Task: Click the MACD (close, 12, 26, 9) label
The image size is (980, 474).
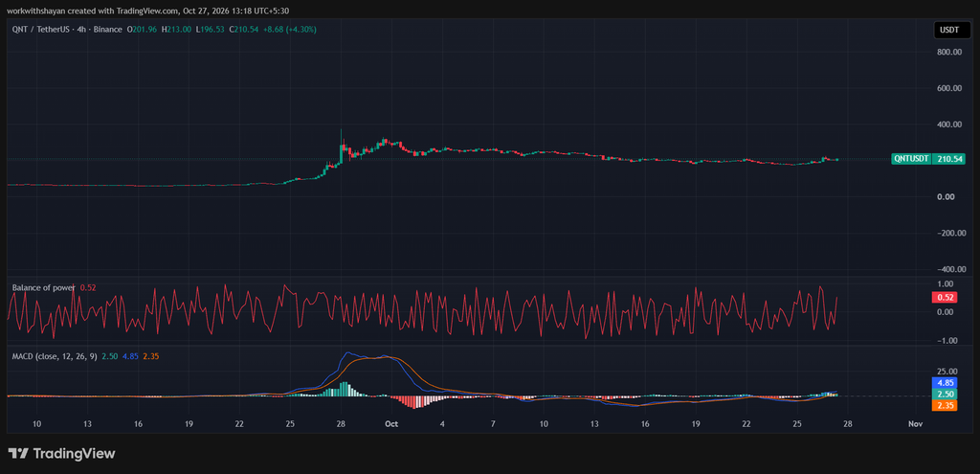Action: [55, 356]
